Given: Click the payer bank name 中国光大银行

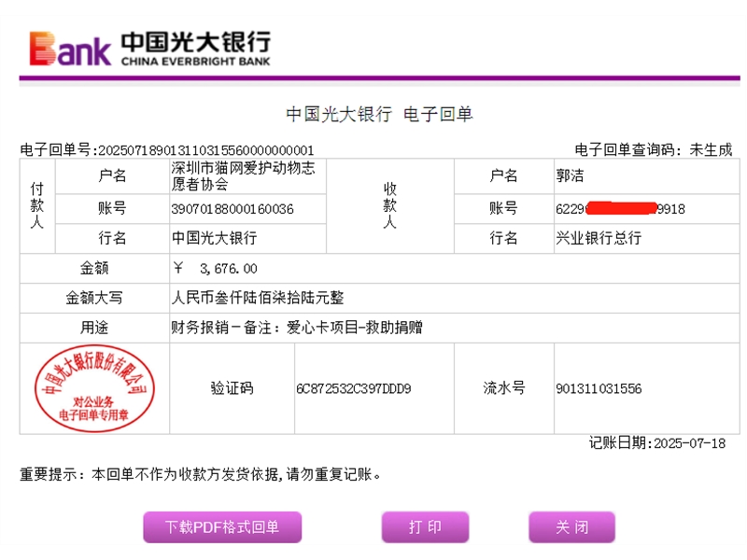Looking at the screenshot, I should (x=215, y=238).
